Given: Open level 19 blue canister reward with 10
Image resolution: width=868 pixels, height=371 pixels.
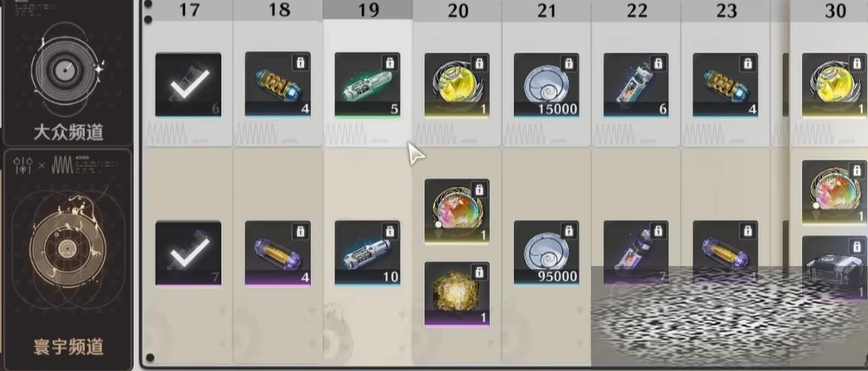Looking at the screenshot, I should 368,253.
